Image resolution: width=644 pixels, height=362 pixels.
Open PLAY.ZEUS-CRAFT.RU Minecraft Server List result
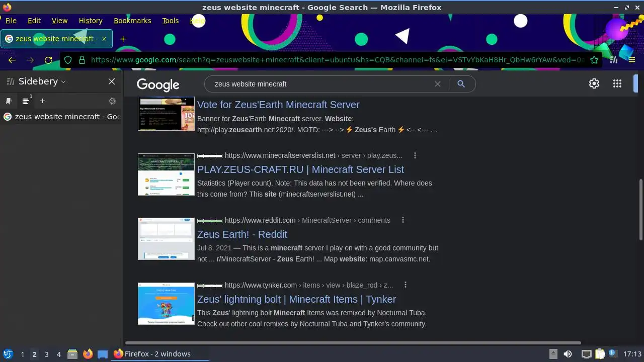point(300,169)
